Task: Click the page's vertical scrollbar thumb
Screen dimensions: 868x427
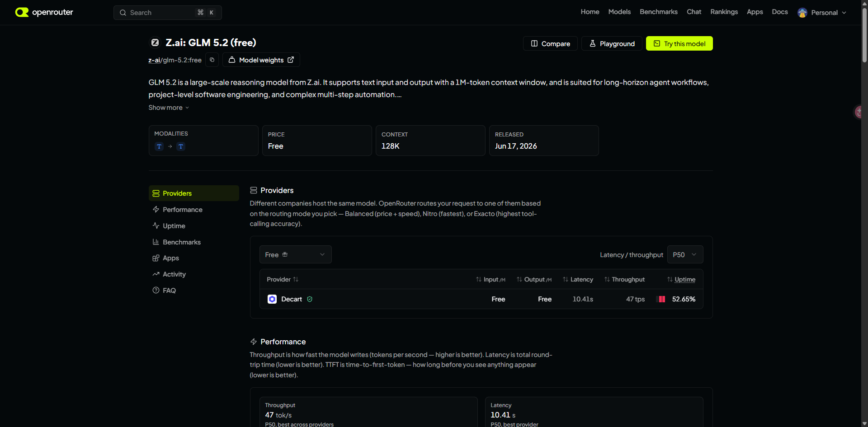Action: click(864, 35)
